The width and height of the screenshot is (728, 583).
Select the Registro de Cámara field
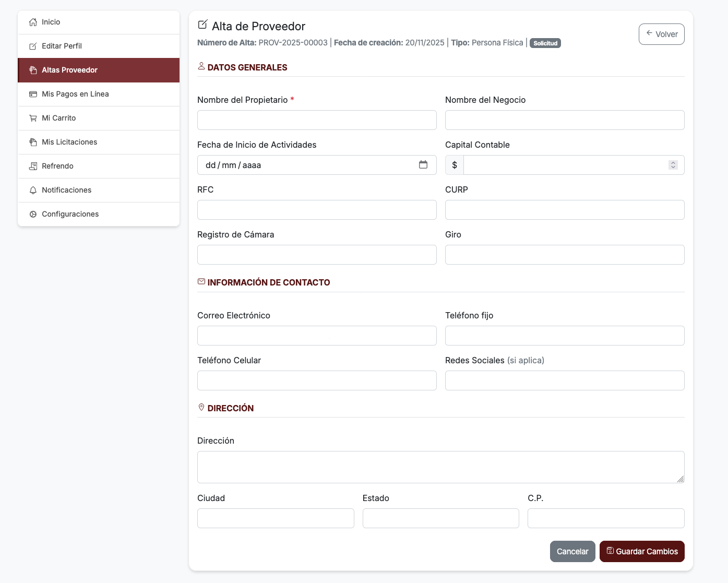pos(317,255)
